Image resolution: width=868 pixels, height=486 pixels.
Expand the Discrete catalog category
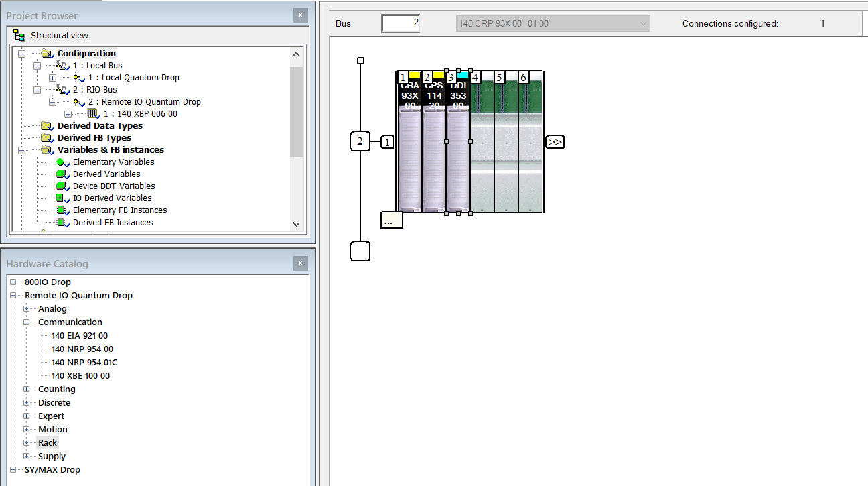coord(27,403)
